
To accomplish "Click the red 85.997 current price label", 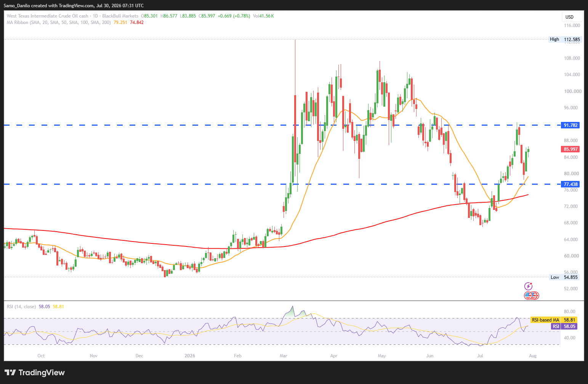I will 571,149.
